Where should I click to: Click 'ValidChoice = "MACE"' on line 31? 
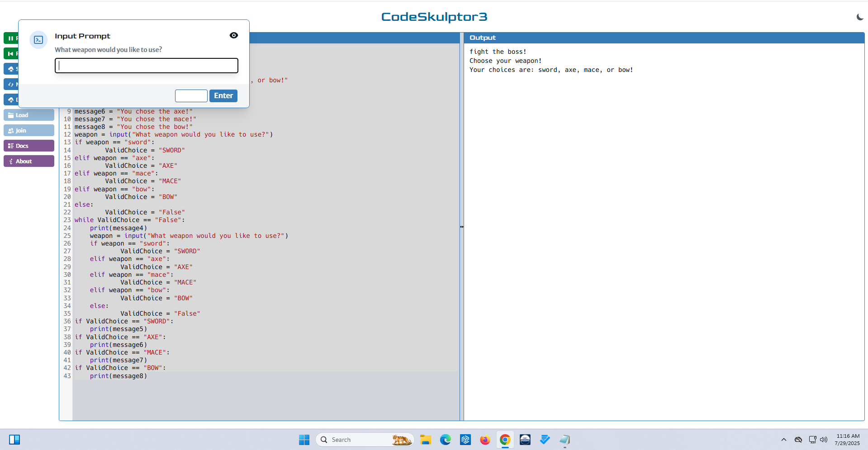point(158,283)
